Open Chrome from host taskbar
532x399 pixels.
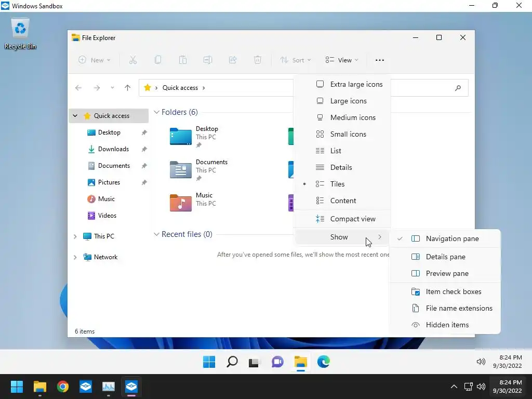pos(63,387)
